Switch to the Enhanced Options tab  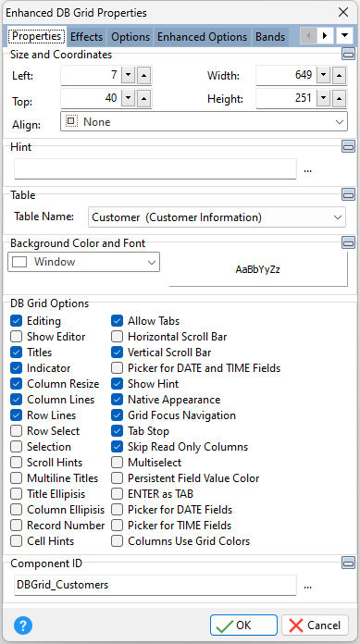pos(202,37)
